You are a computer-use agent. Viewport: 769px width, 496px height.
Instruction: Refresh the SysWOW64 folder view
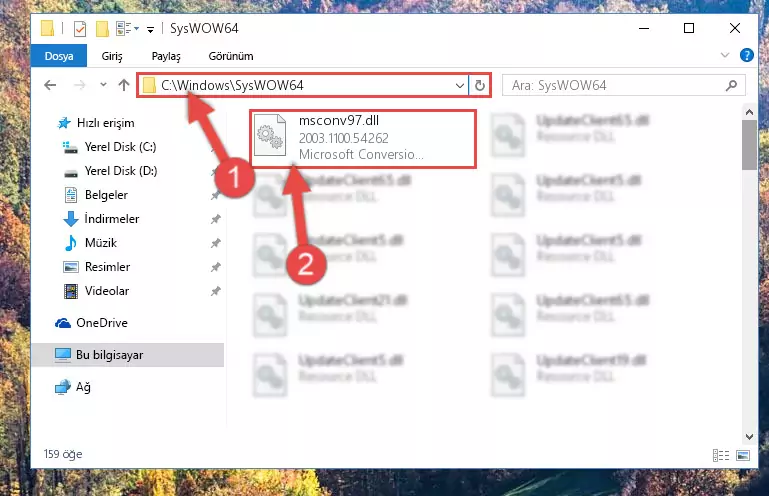tap(480, 85)
